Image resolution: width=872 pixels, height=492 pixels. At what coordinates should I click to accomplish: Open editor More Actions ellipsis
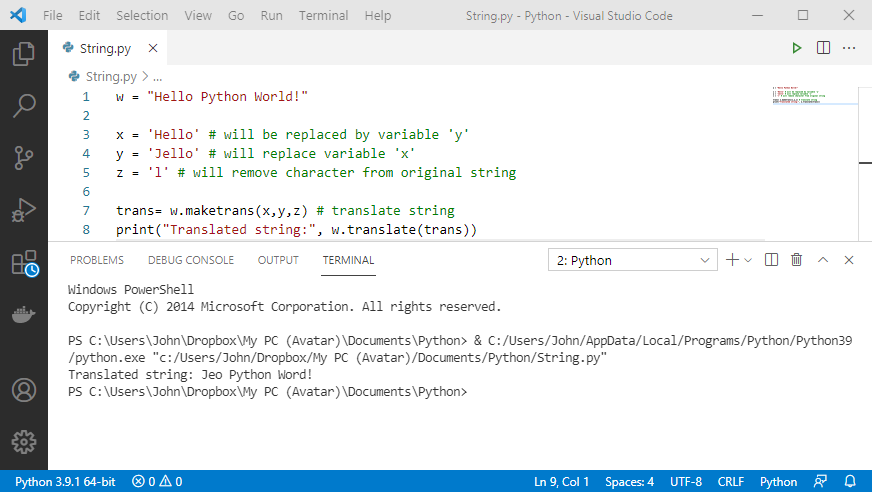849,48
